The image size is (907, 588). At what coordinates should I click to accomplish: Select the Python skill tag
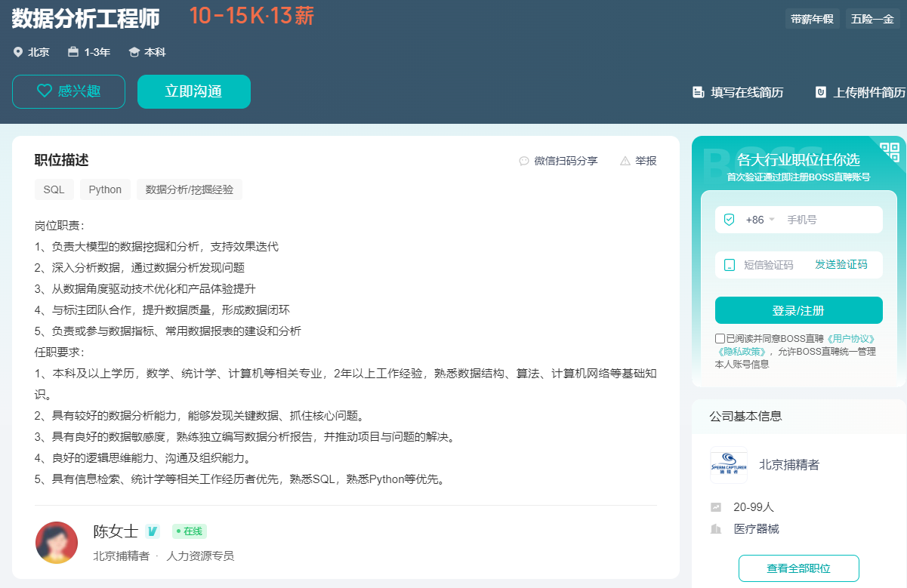click(x=105, y=189)
